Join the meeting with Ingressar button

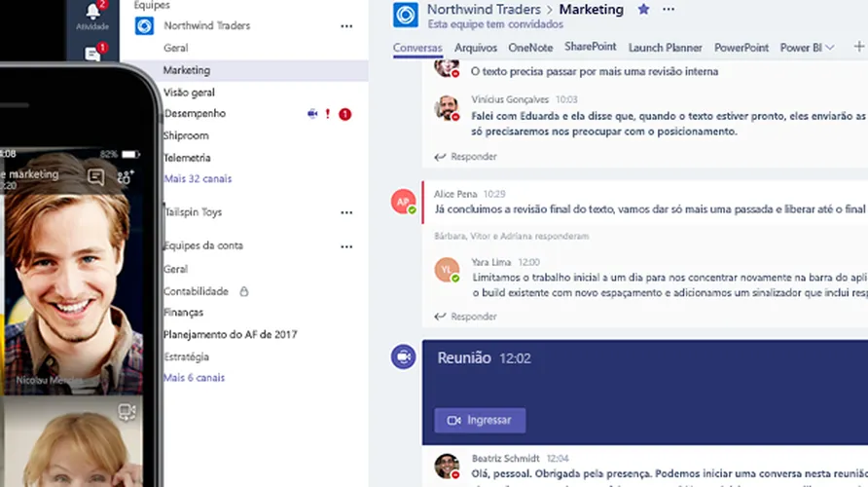480,420
